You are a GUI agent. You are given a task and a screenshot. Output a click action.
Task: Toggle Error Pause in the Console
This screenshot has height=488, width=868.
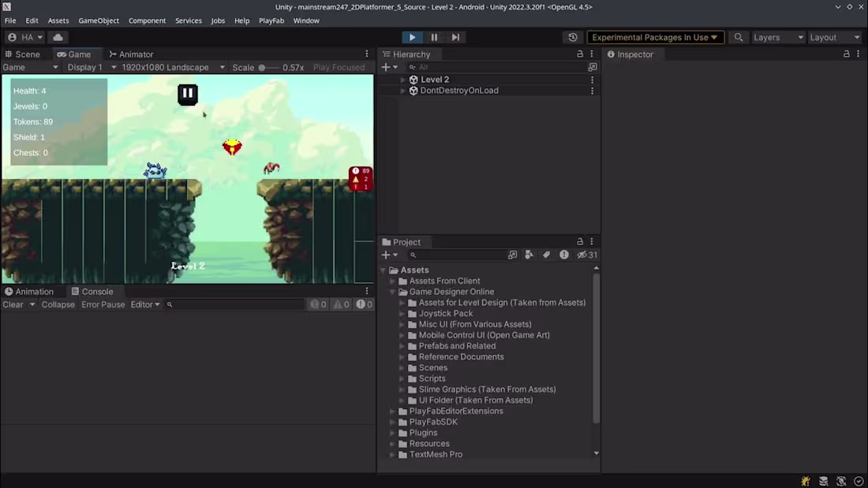point(103,304)
